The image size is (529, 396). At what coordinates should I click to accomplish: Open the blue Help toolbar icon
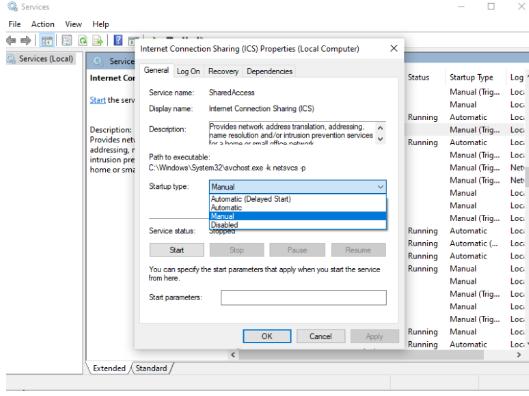coord(118,40)
